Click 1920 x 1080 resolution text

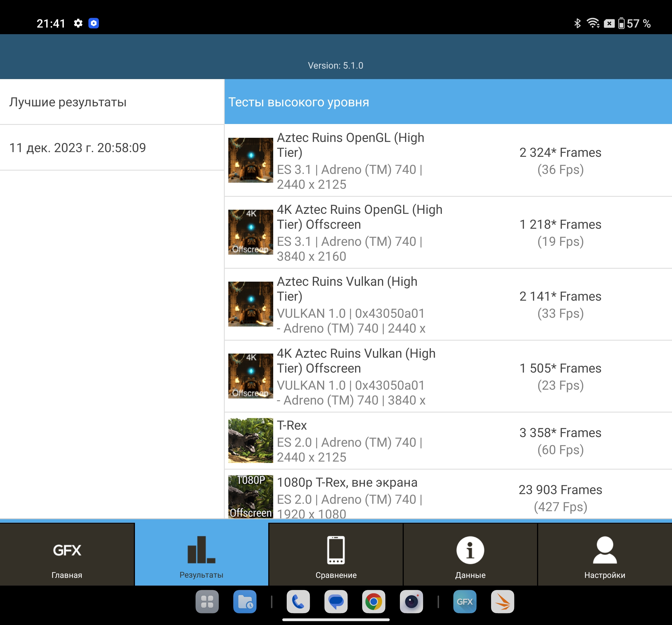[x=312, y=513]
